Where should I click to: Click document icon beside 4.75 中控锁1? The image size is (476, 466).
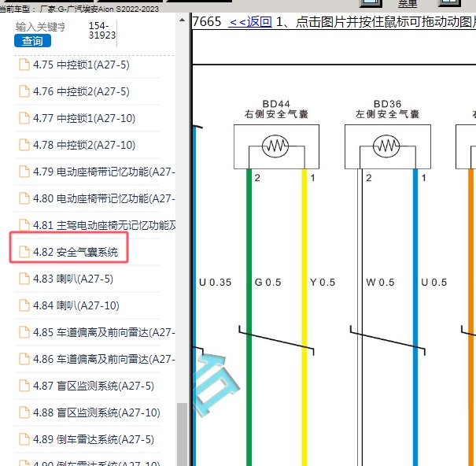pos(24,65)
